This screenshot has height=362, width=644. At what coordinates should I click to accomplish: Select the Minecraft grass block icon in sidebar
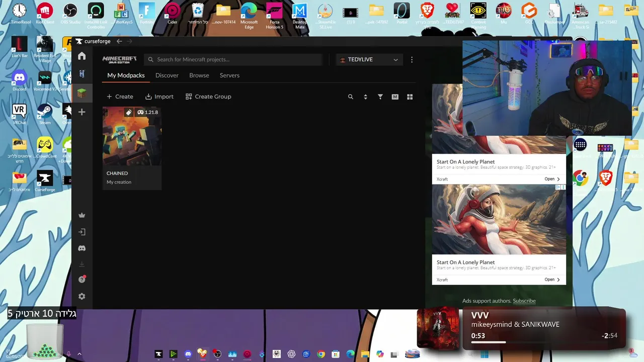(x=82, y=93)
